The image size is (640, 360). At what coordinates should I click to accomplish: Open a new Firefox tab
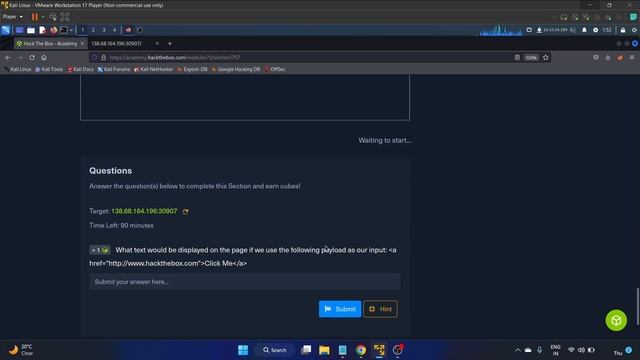click(x=170, y=43)
